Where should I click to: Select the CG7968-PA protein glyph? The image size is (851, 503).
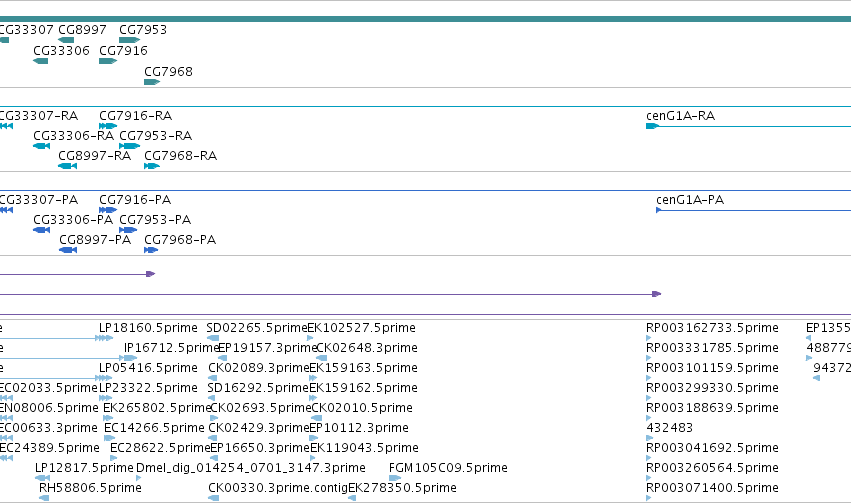point(151,250)
